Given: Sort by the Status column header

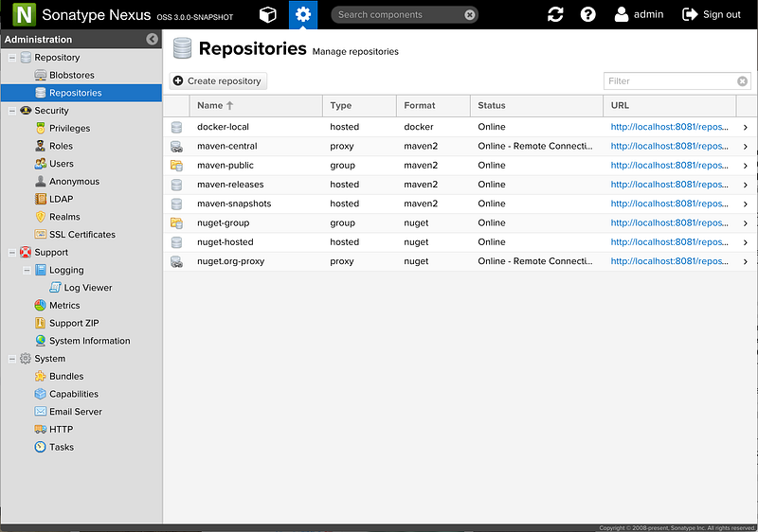Looking at the screenshot, I should click(536, 105).
